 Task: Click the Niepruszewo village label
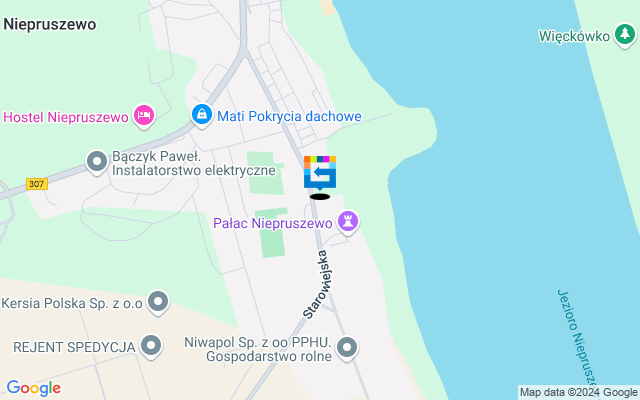click(50, 24)
